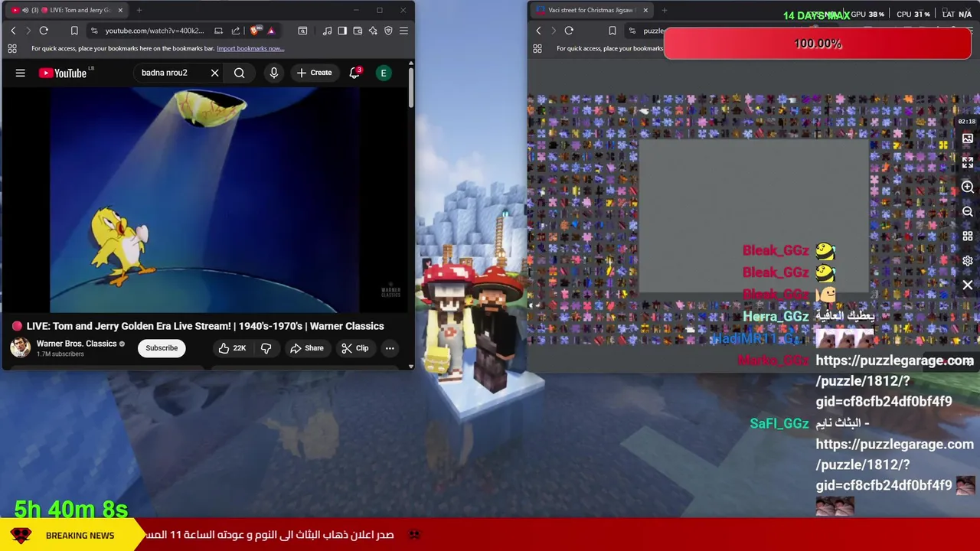This screenshot has width=980, height=551.
Task: Click the Create button on YouTube
Action: click(x=314, y=73)
